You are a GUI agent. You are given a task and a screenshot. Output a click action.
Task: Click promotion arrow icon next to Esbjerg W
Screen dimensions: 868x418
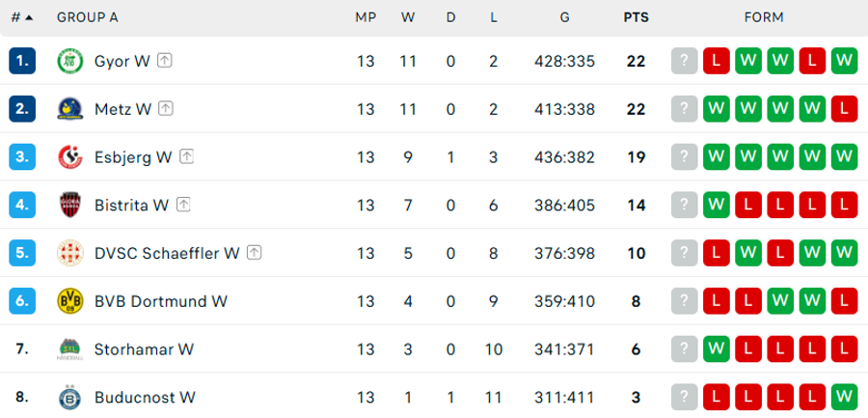tap(186, 157)
